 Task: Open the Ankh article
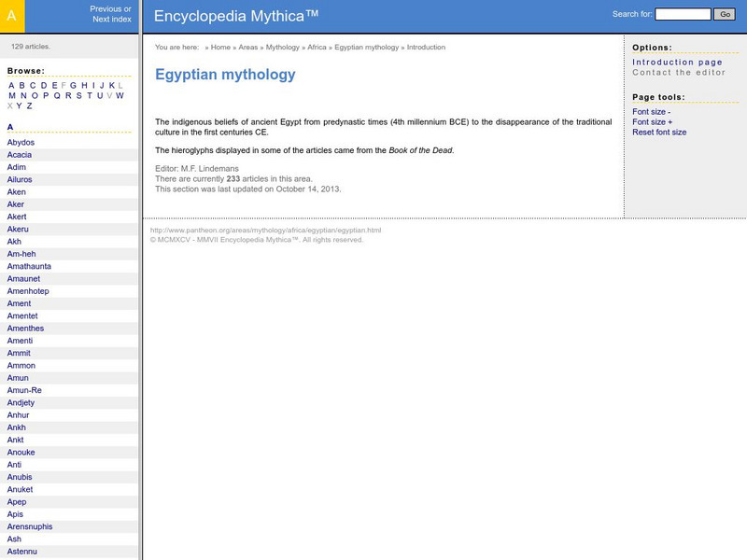pos(16,427)
